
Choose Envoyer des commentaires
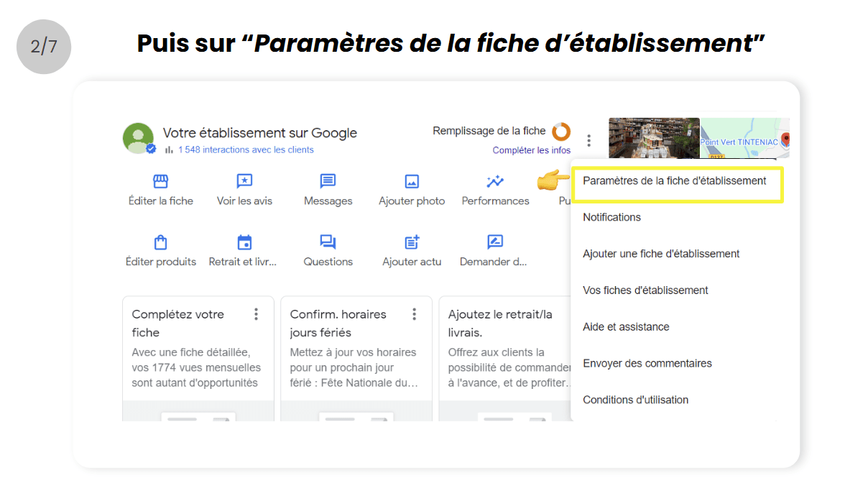[x=647, y=364]
